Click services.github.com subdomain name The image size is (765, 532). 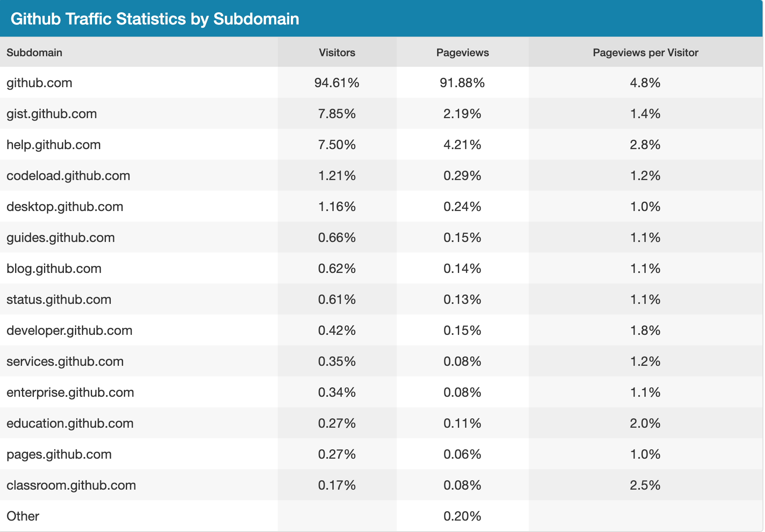65,361
